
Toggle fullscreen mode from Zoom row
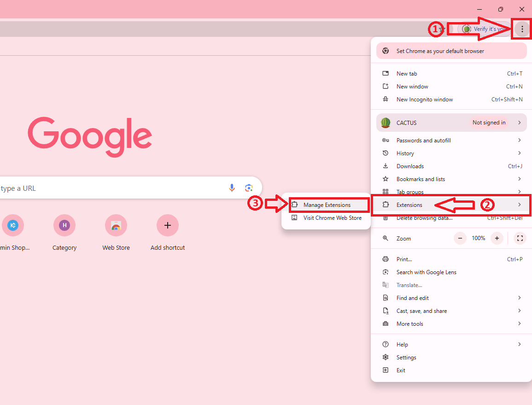click(x=520, y=238)
